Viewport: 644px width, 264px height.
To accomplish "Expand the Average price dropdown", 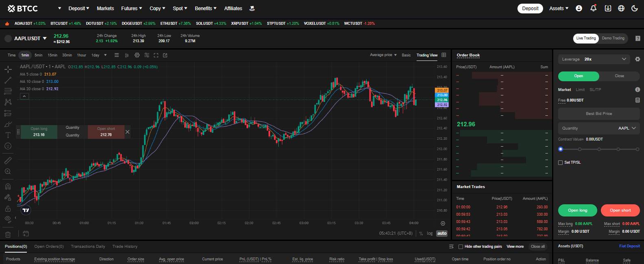I will 383,55.
